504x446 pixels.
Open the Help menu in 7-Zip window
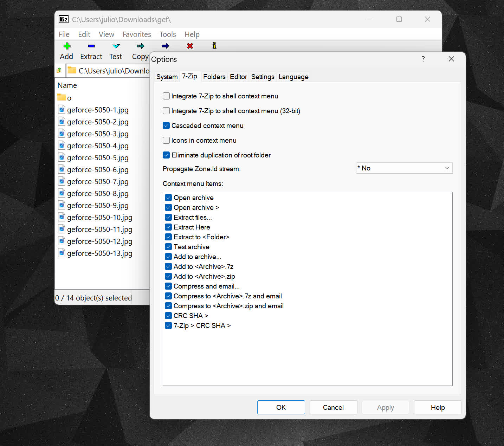(192, 34)
